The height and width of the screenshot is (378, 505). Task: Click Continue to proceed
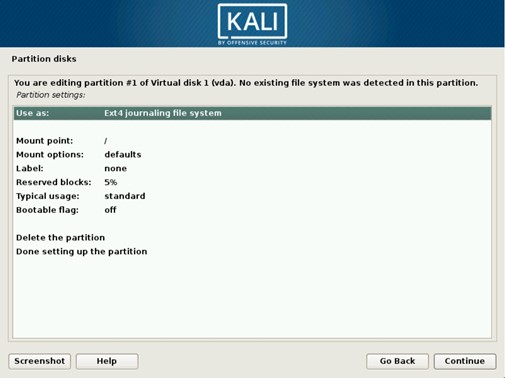[x=465, y=361]
